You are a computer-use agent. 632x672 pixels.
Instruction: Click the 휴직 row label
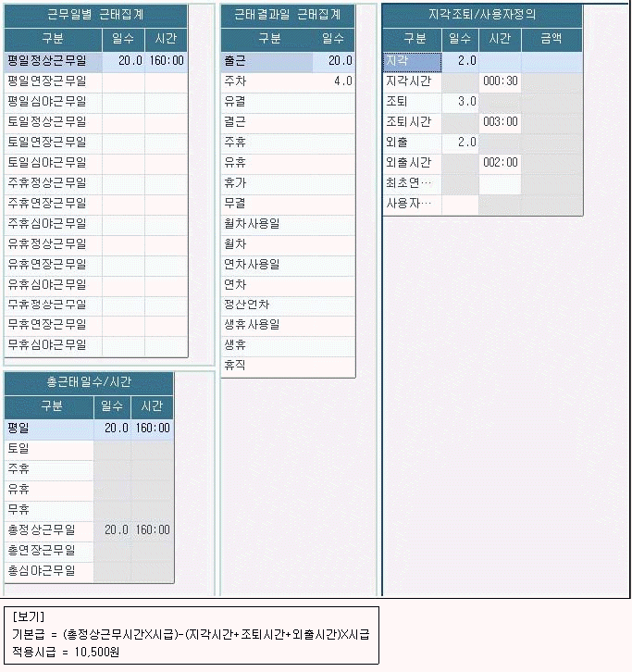pyautogui.click(x=235, y=366)
